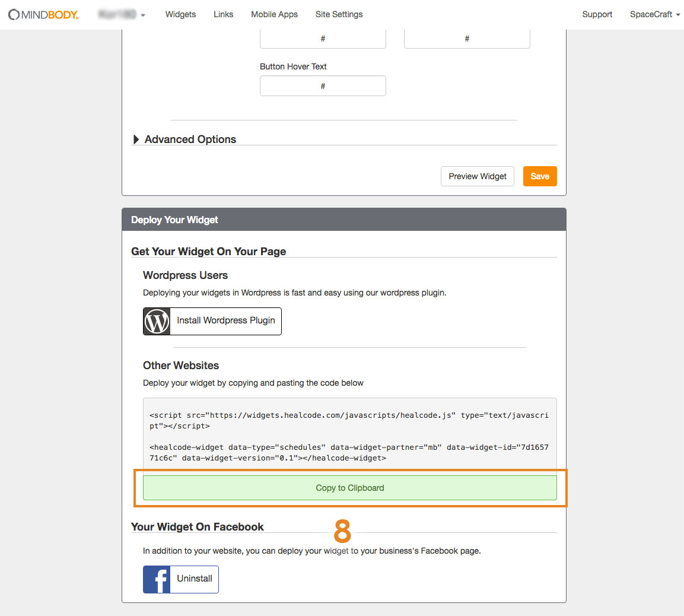Click the 'Button Hover Text' label

coord(293,66)
